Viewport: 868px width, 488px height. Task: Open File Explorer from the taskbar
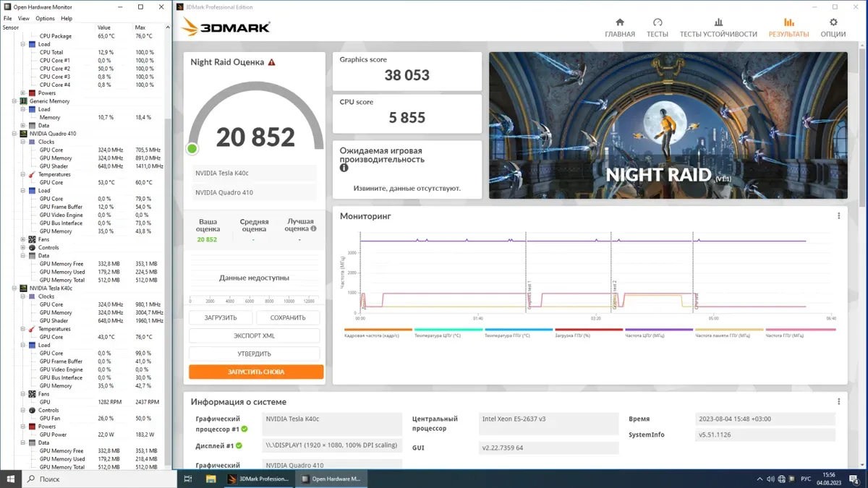click(211, 479)
